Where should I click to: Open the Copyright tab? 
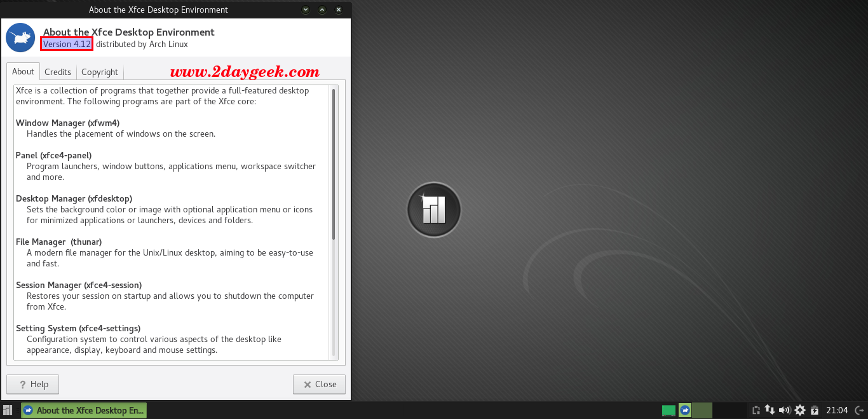pos(100,72)
